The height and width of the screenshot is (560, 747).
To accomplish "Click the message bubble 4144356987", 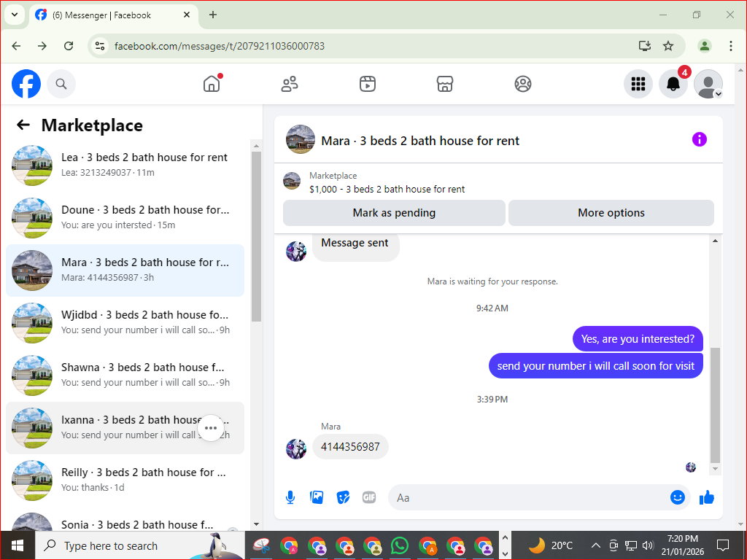I will coord(350,447).
